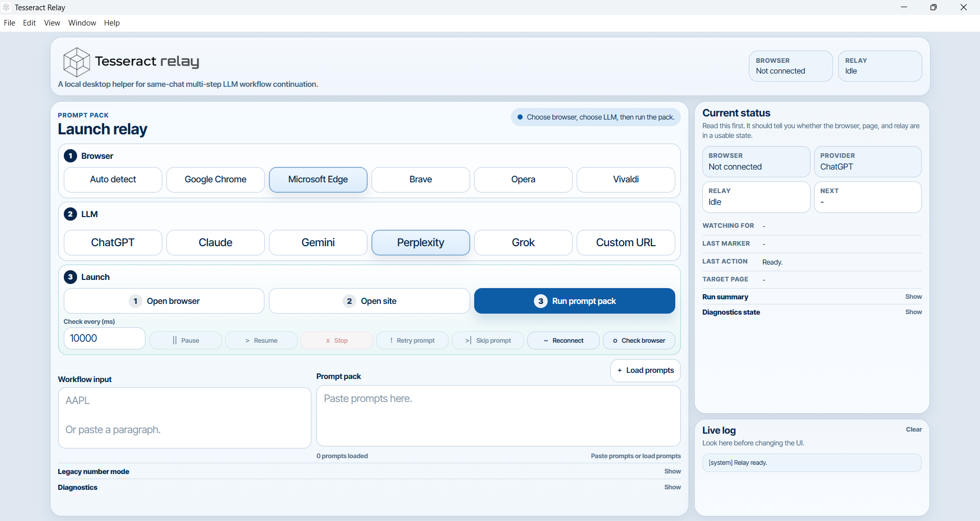Viewport: 980px width, 521px height.
Task: Click the Workflow input text area
Action: click(185, 418)
